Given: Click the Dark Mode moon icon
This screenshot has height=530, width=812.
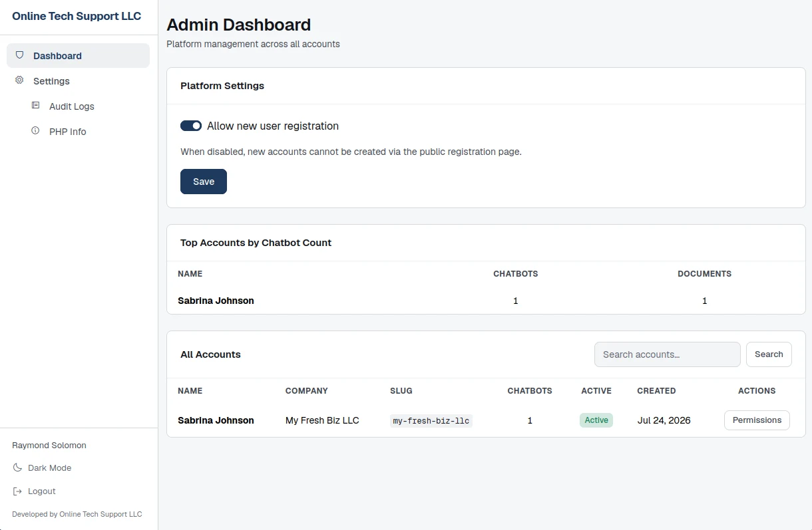Looking at the screenshot, I should [17, 467].
